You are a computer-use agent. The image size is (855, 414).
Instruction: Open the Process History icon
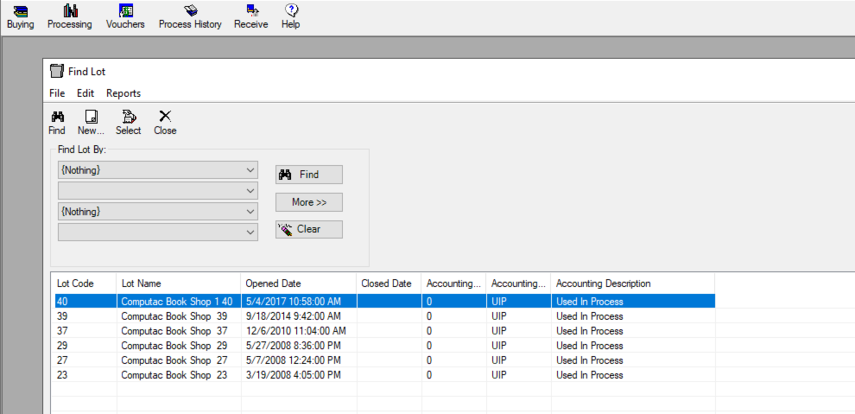click(190, 17)
